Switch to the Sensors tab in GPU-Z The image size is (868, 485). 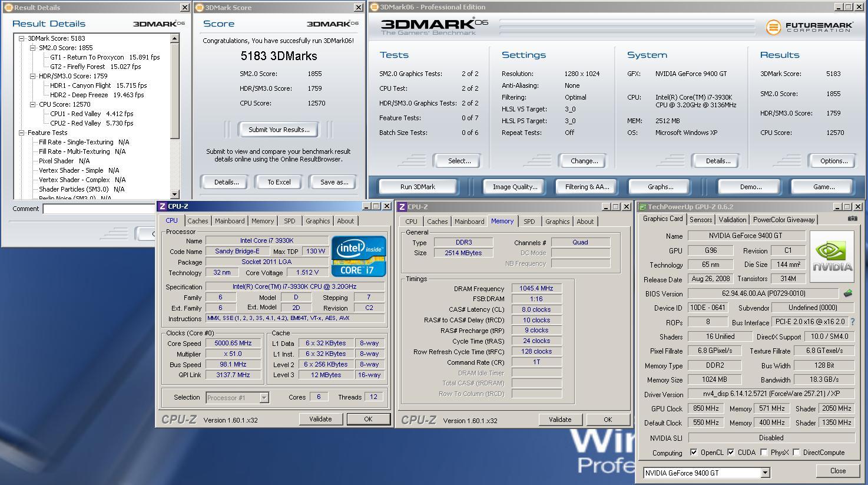click(701, 219)
